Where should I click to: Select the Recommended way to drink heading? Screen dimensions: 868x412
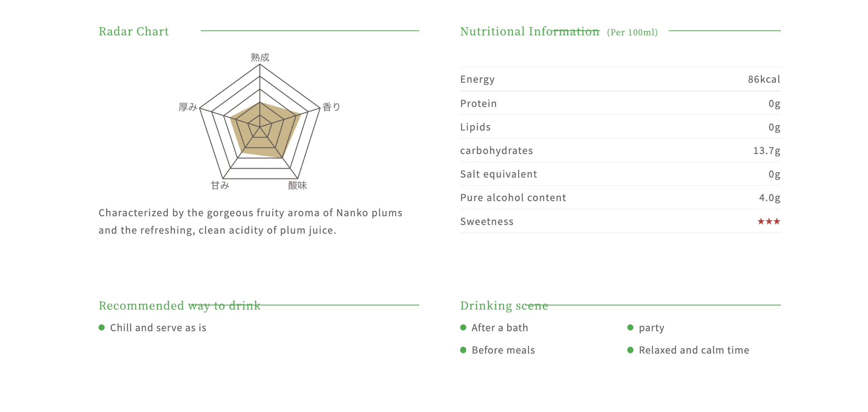click(x=180, y=305)
